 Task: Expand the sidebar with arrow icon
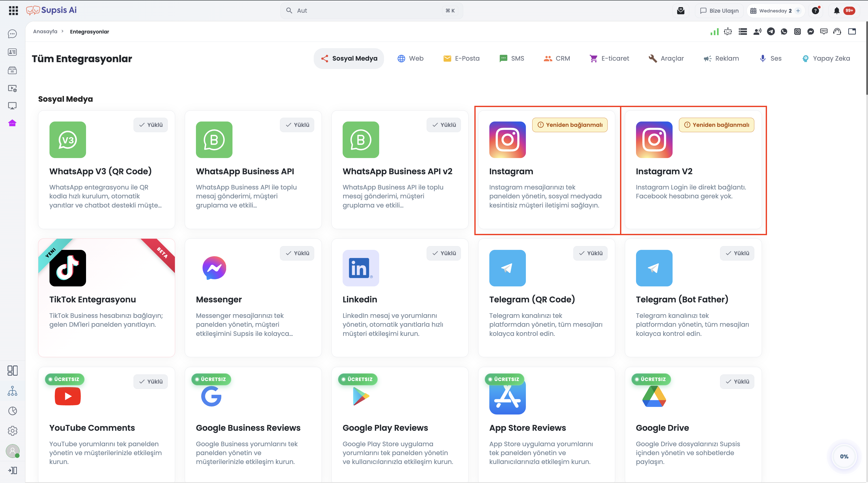[12, 470]
